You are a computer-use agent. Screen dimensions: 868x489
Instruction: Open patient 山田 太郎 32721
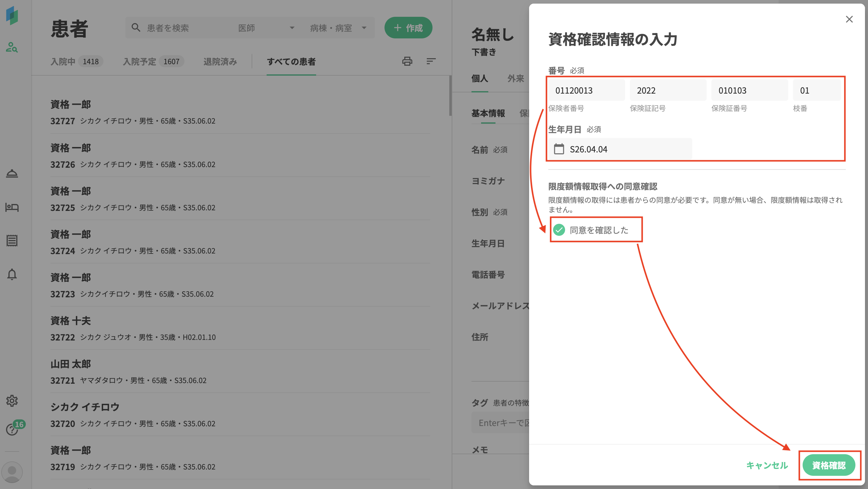coord(240,371)
